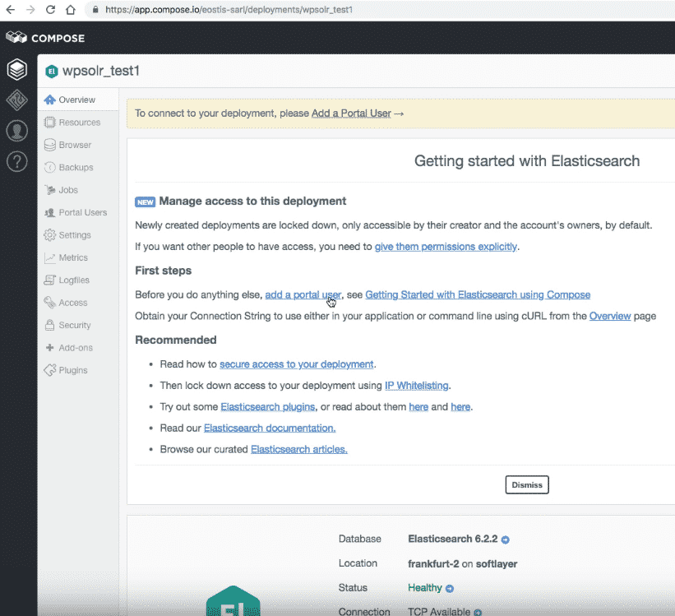
Task: Open Settings in the sidebar
Action: pyautogui.click(x=78, y=234)
